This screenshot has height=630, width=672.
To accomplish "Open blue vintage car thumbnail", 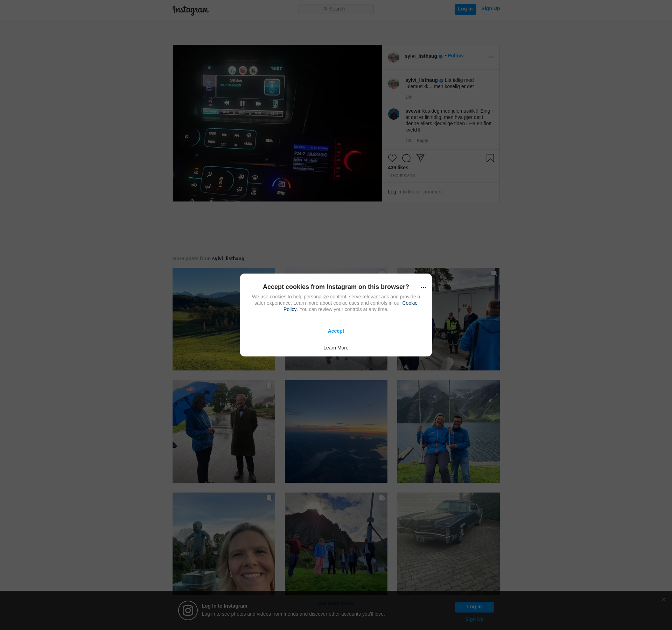I will click(448, 544).
